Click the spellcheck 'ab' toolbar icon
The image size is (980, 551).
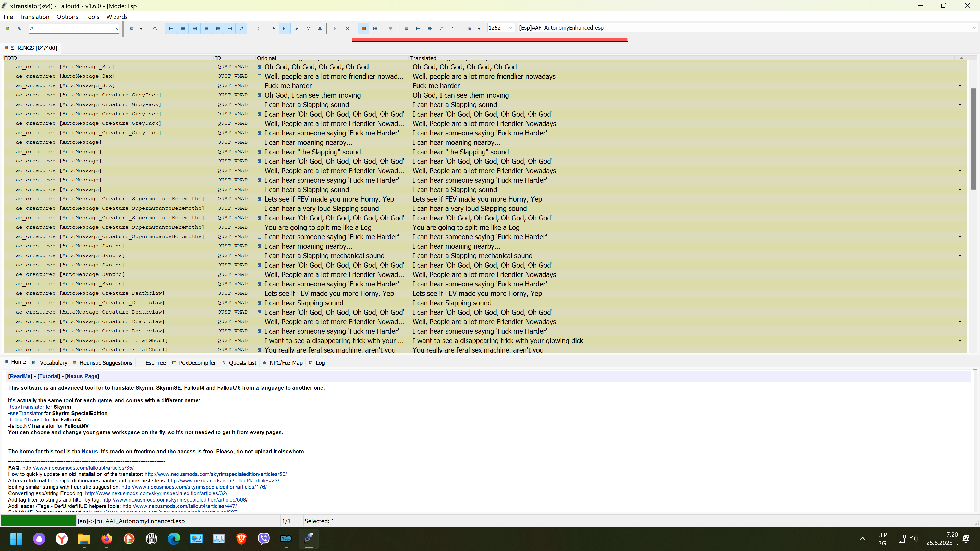(274, 28)
